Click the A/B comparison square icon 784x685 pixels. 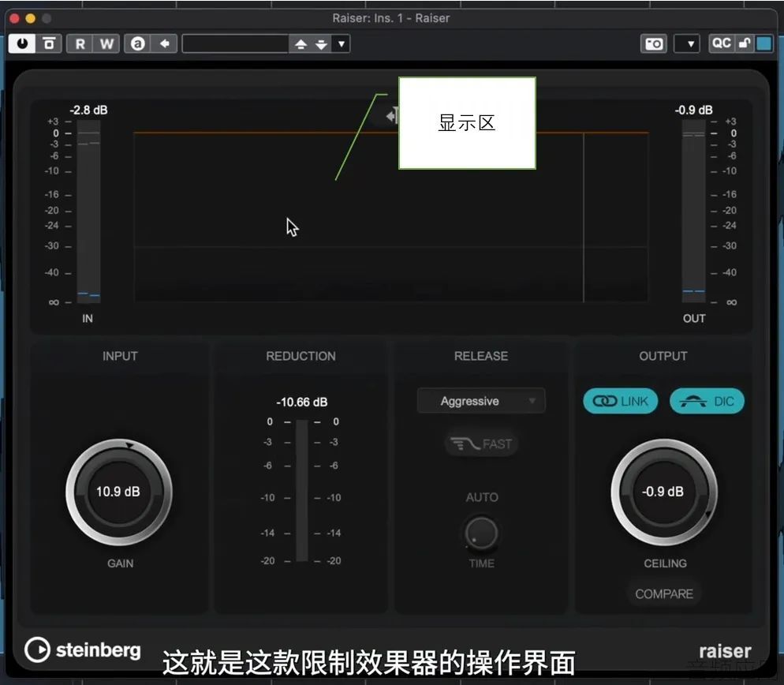pos(49,43)
